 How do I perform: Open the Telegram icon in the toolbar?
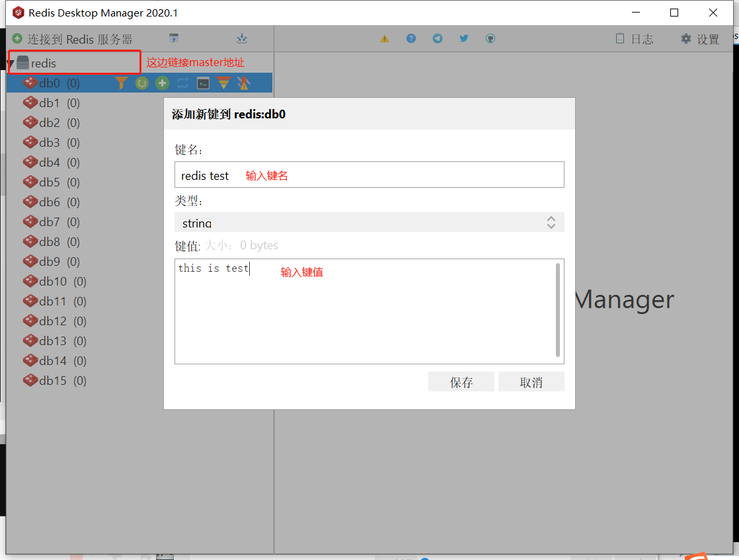click(438, 38)
